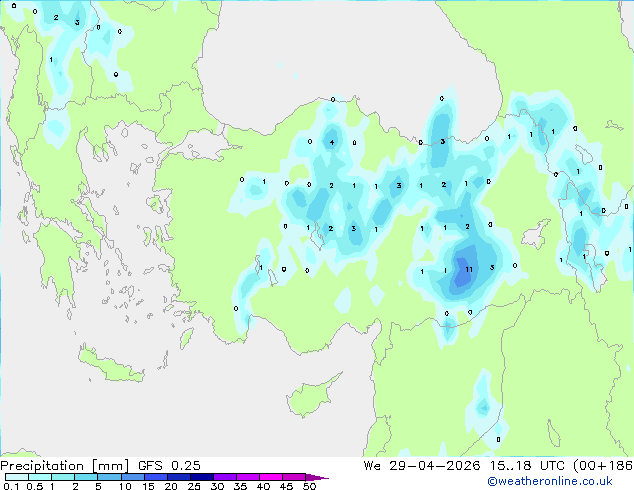The height and width of the screenshot is (490, 634).
Task: Click the "15..18 UTC" time label
Action: [527, 466]
